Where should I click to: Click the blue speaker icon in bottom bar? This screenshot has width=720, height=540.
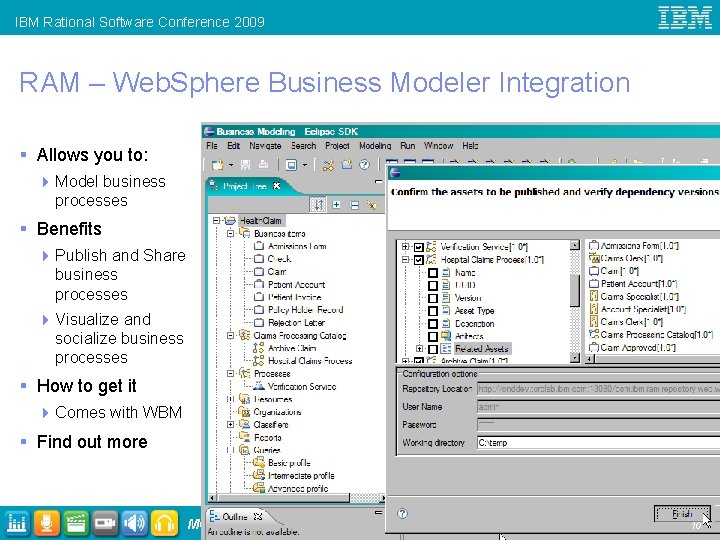click(135, 523)
